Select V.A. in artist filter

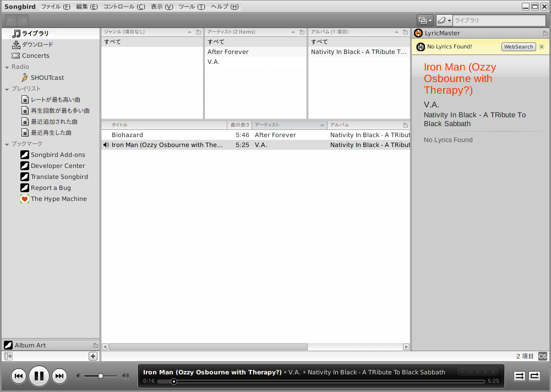(x=255, y=62)
